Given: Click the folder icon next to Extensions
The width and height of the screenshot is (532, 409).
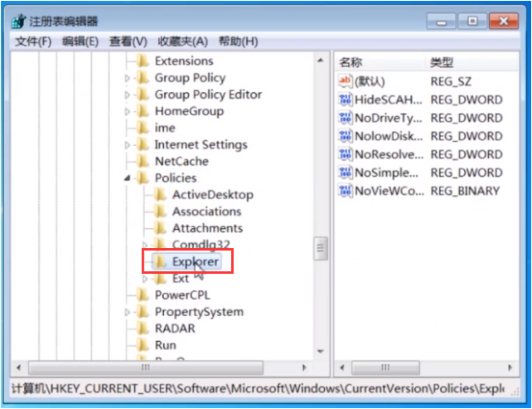Looking at the screenshot, I should [143, 61].
